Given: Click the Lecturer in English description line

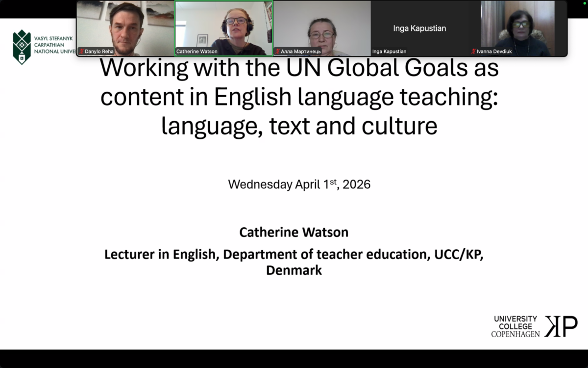Looking at the screenshot, I should pos(294,255).
